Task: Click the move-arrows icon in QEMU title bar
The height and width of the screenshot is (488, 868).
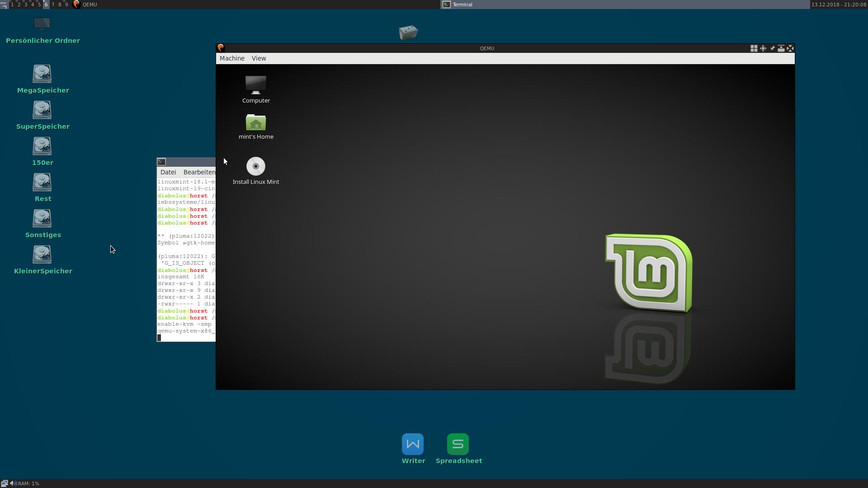Action: (763, 48)
